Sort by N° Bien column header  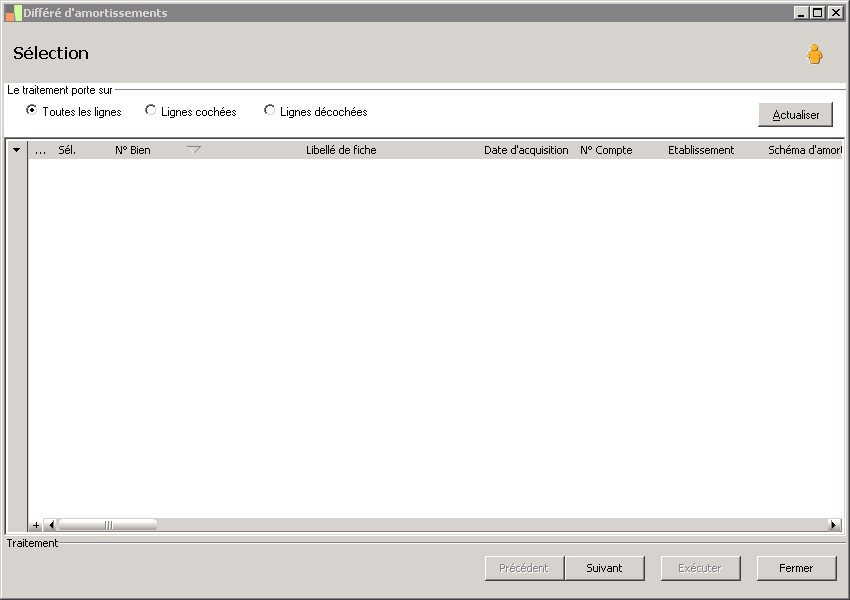133,150
